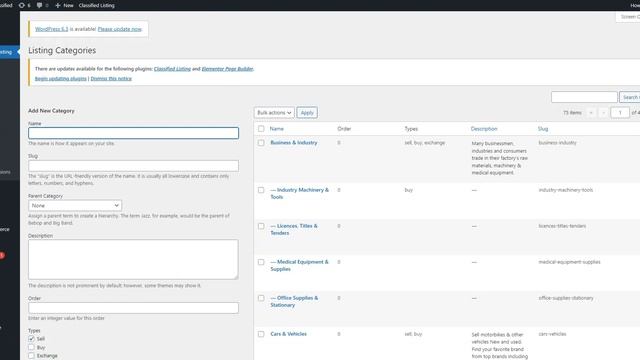Click the 'cars-vehicles' slug text
The image size is (640, 360).
click(x=552, y=334)
